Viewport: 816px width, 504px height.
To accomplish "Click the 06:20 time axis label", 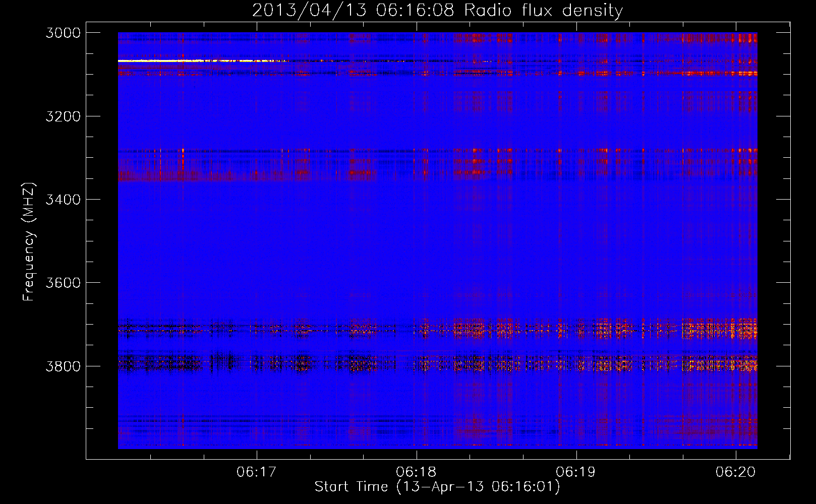I will pos(736,472).
